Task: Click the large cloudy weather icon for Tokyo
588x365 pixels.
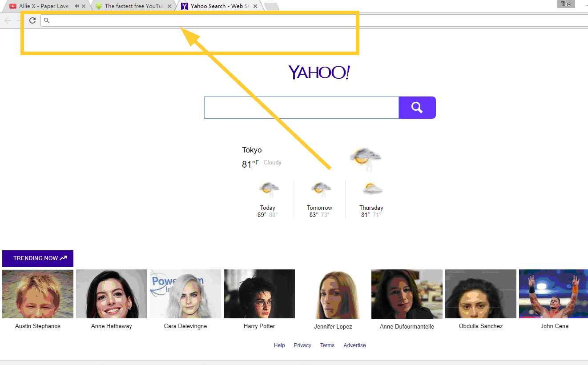Action: click(366, 159)
